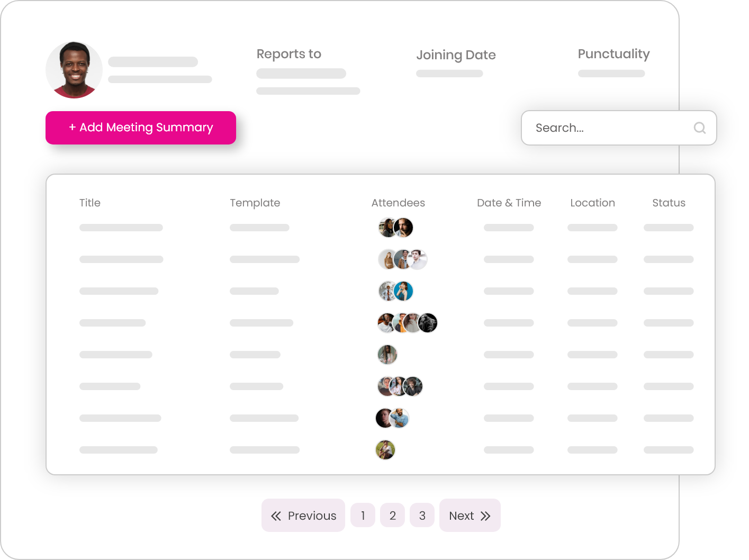Click the double-chevron icon on Previous
Viewport: 749px width, 560px height.
276,516
